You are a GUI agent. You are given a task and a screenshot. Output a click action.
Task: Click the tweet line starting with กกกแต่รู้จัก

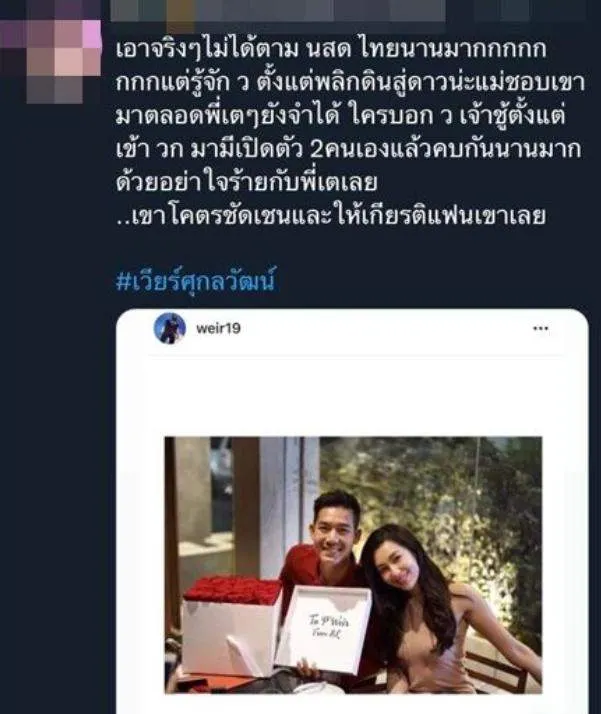point(350,83)
